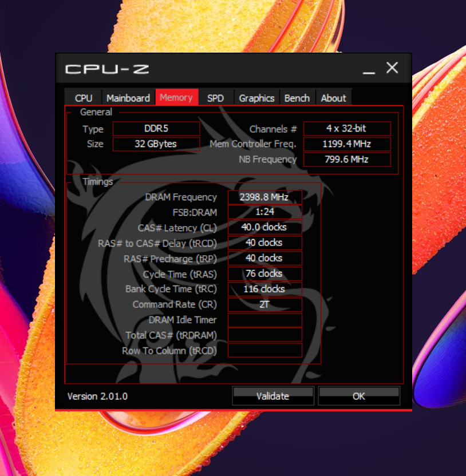466x476 pixels.
Task: Click the empty Row To Column field
Action: (x=265, y=351)
